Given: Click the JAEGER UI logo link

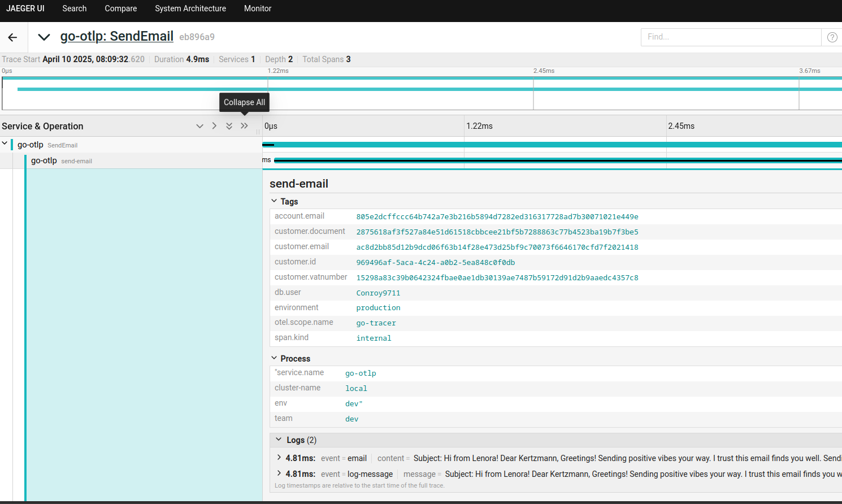Looking at the screenshot, I should 25,8.
